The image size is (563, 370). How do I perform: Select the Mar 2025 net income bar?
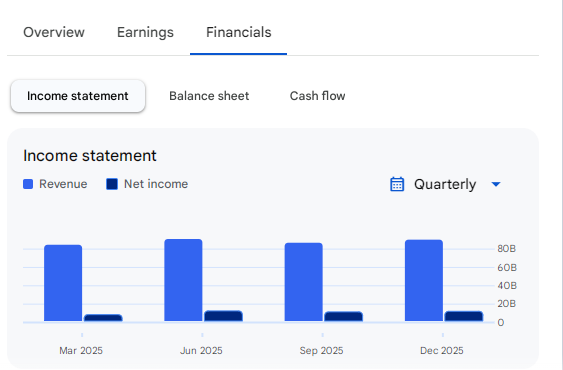(x=103, y=318)
